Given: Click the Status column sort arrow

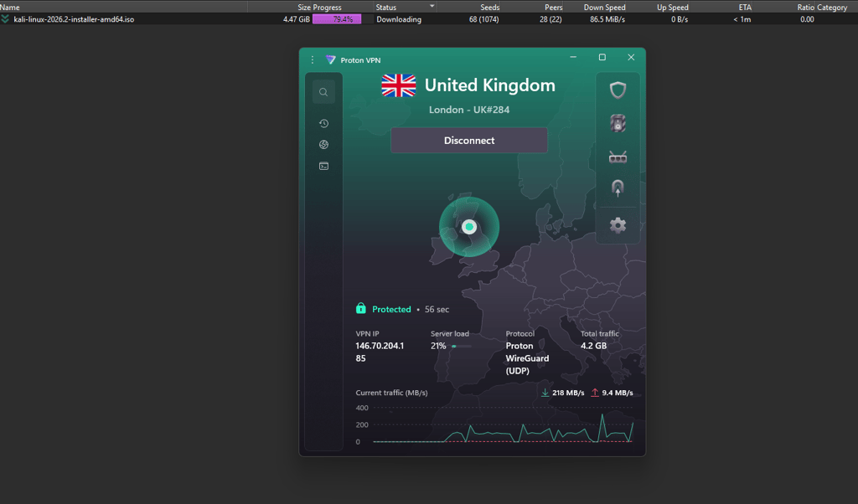Looking at the screenshot, I should tap(432, 6).
